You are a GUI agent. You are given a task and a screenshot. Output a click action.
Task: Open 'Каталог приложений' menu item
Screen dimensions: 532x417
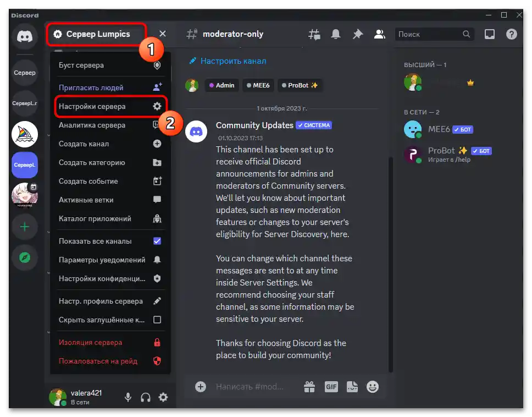[110, 219]
